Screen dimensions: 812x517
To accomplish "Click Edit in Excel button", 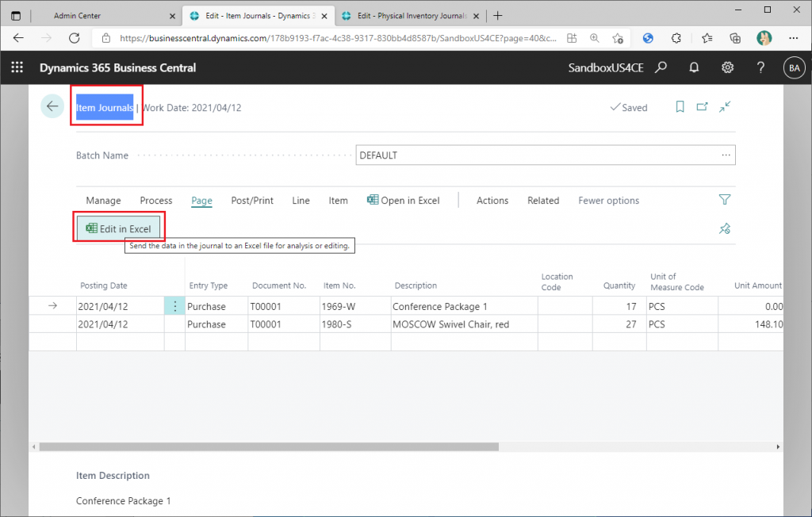I will point(119,228).
